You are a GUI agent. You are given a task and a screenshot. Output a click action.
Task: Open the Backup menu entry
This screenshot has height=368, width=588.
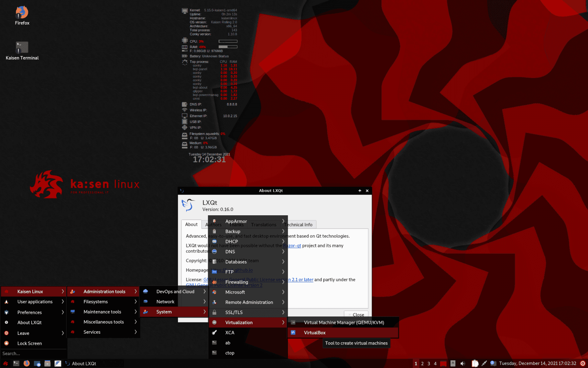(x=248, y=231)
